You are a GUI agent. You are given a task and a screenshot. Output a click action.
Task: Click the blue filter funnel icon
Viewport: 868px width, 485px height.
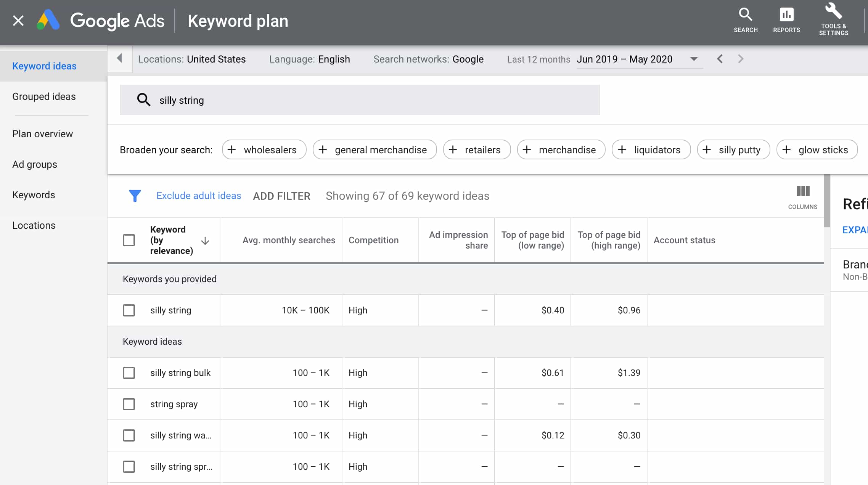(x=135, y=196)
